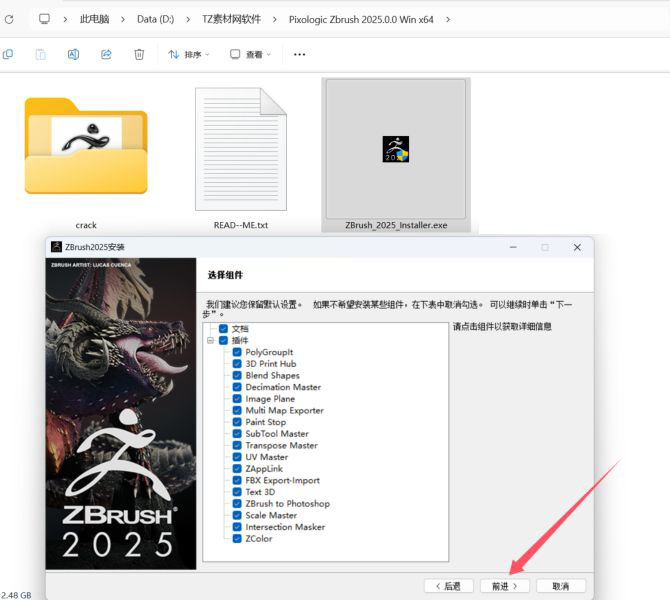
Task: Toggle the 插件 checkbox
Action: click(x=223, y=340)
